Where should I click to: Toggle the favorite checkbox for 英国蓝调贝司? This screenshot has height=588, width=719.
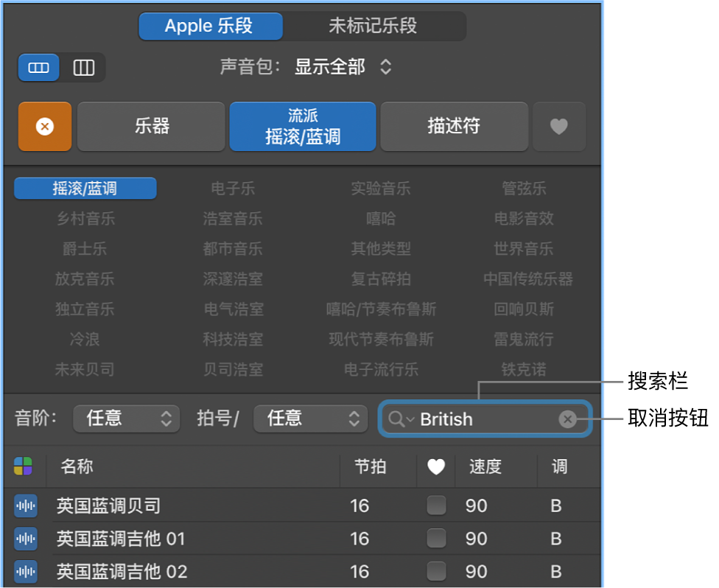point(436,506)
